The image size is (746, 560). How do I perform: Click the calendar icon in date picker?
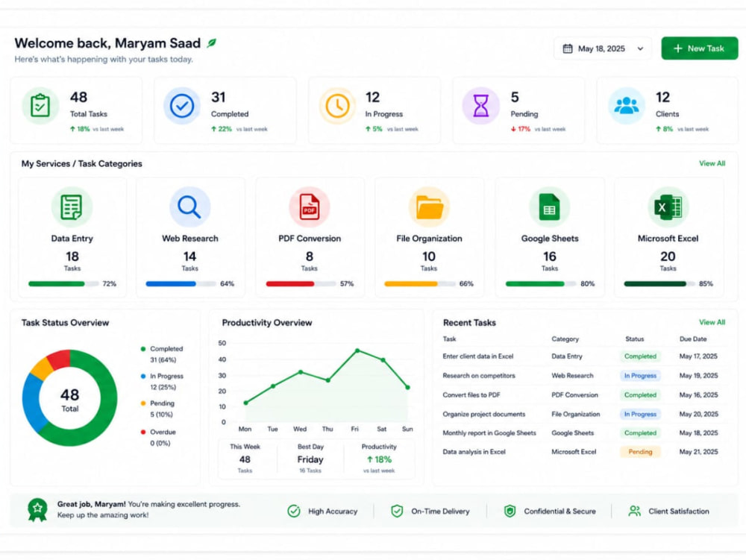click(568, 48)
